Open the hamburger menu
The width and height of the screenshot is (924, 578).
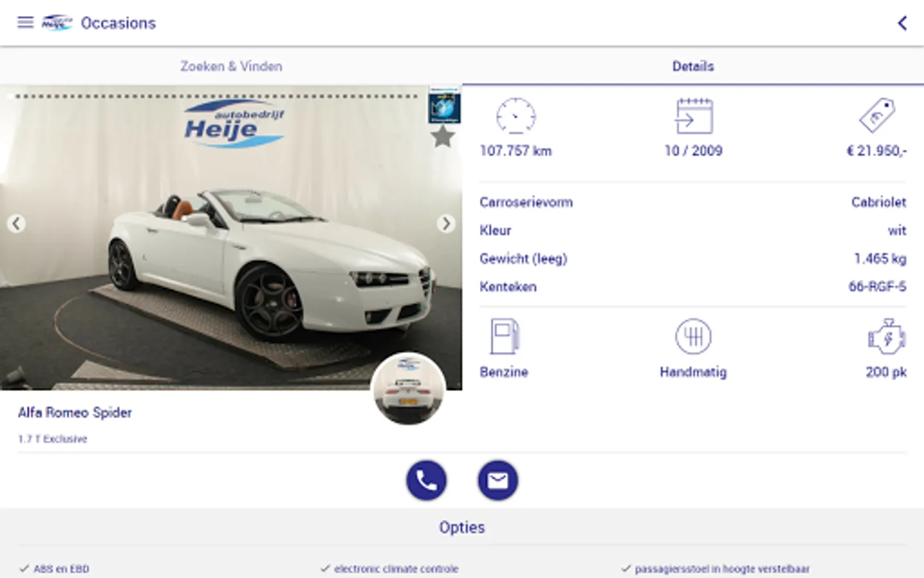coord(25,23)
